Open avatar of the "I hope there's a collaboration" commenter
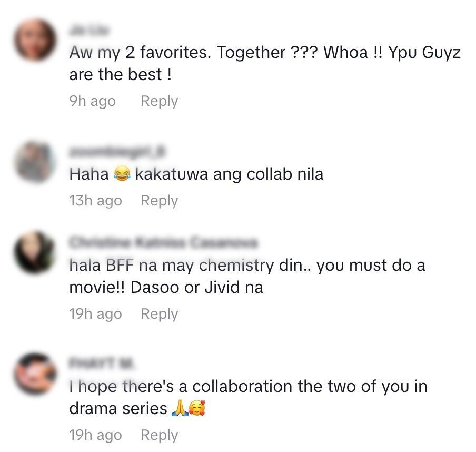Viewport: 476px width, 452px height. click(35, 374)
